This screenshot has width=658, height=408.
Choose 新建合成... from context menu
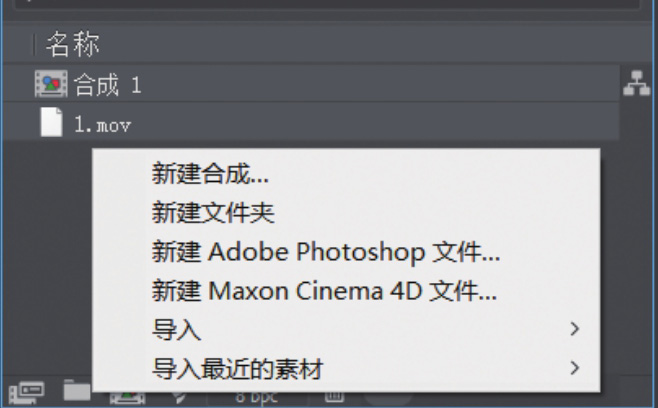click(x=346, y=173)
